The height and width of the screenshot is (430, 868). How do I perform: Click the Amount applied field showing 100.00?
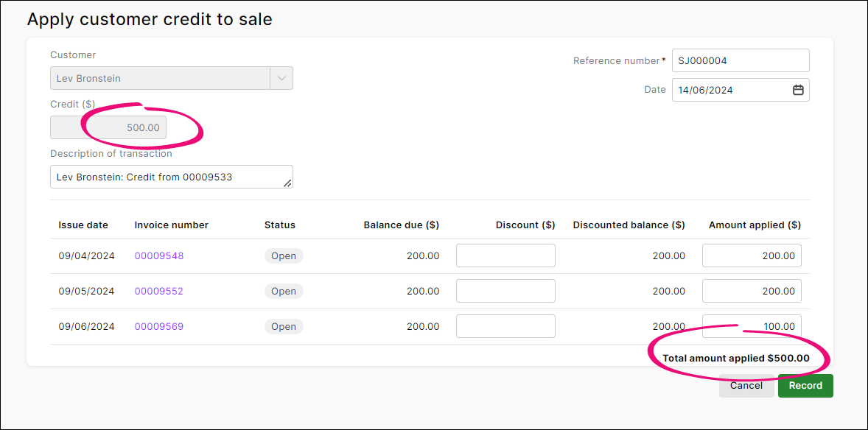coord(752,326)
